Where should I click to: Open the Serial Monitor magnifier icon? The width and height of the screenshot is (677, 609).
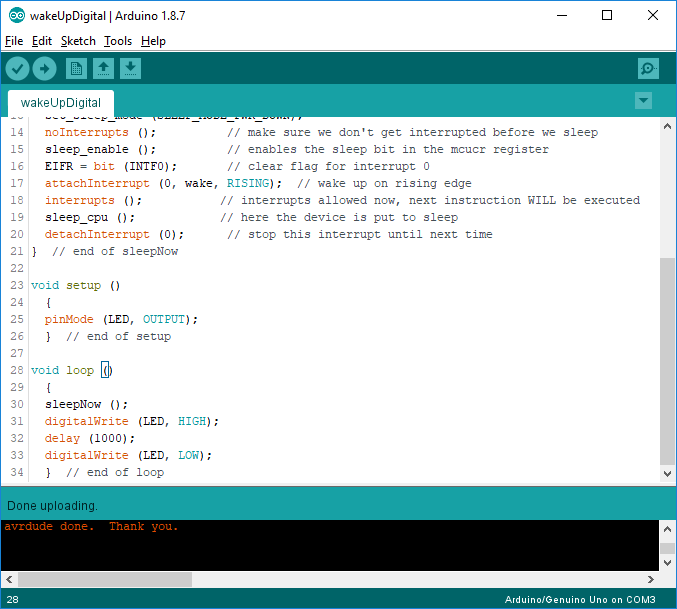[649, 69]
